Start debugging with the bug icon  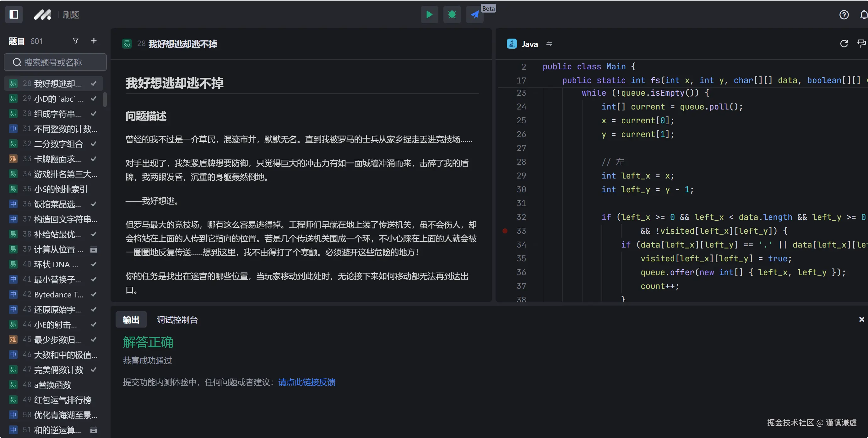pyautogui.click(x=452, y=14)
